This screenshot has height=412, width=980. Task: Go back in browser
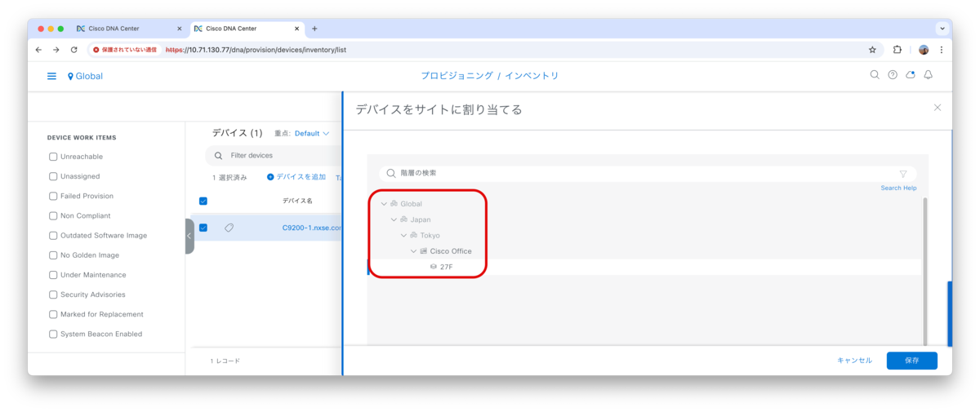point(38,50)
